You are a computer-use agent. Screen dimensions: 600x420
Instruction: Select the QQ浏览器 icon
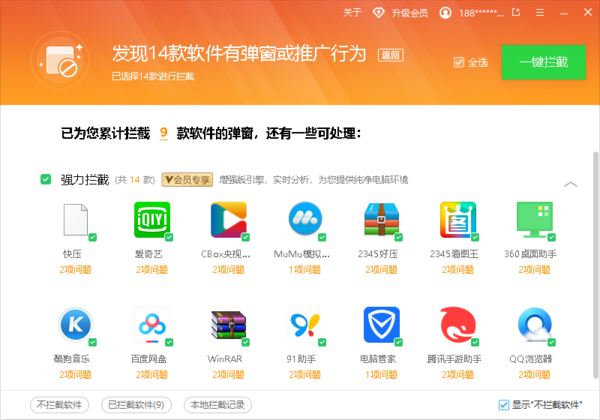535,324
